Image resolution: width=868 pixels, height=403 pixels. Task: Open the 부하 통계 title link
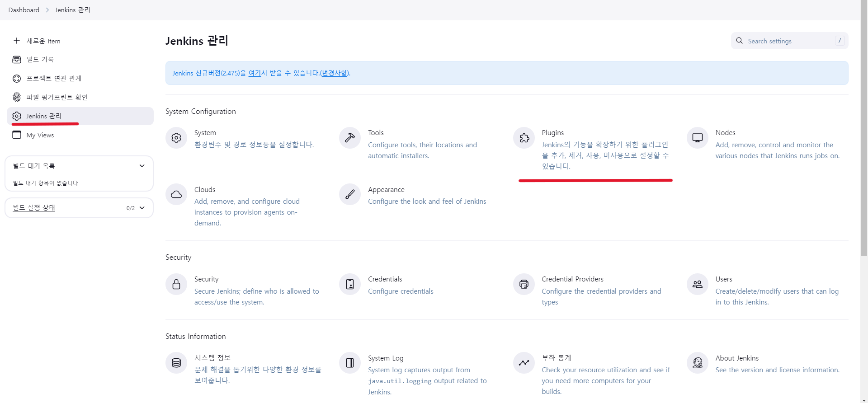(x=557, y=358)
